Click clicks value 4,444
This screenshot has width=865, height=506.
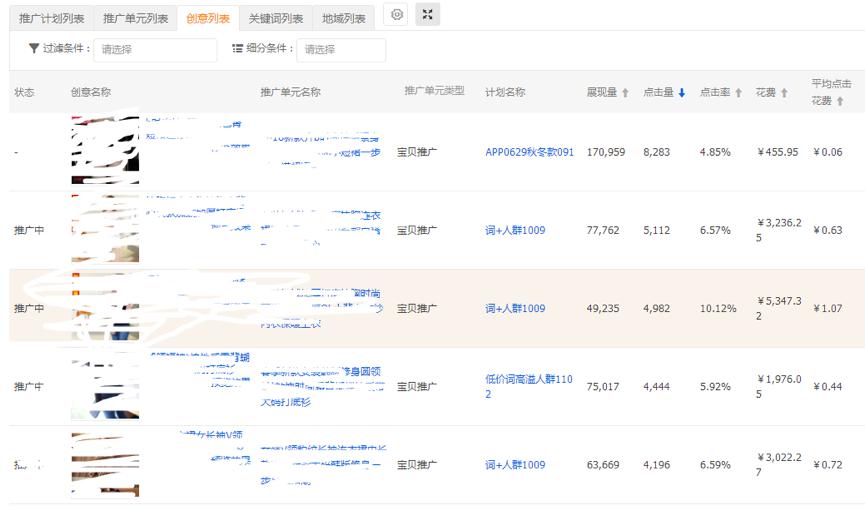656,387
